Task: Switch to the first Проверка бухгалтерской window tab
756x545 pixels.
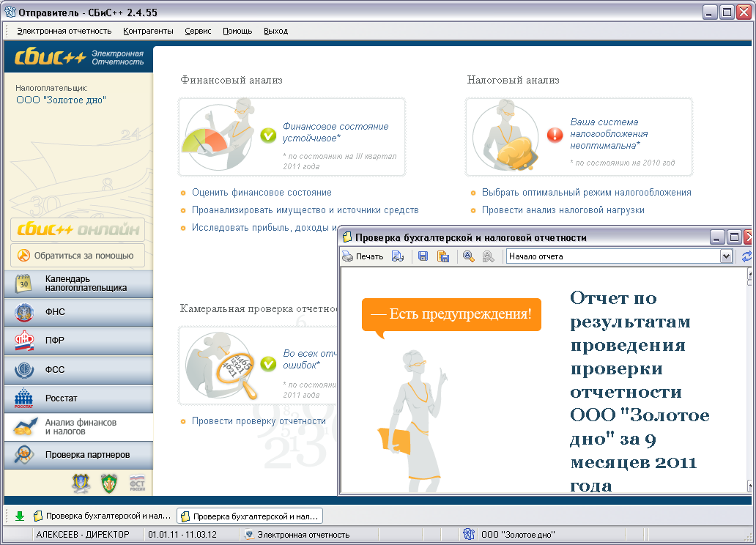Action: click(x=103, y=516)
